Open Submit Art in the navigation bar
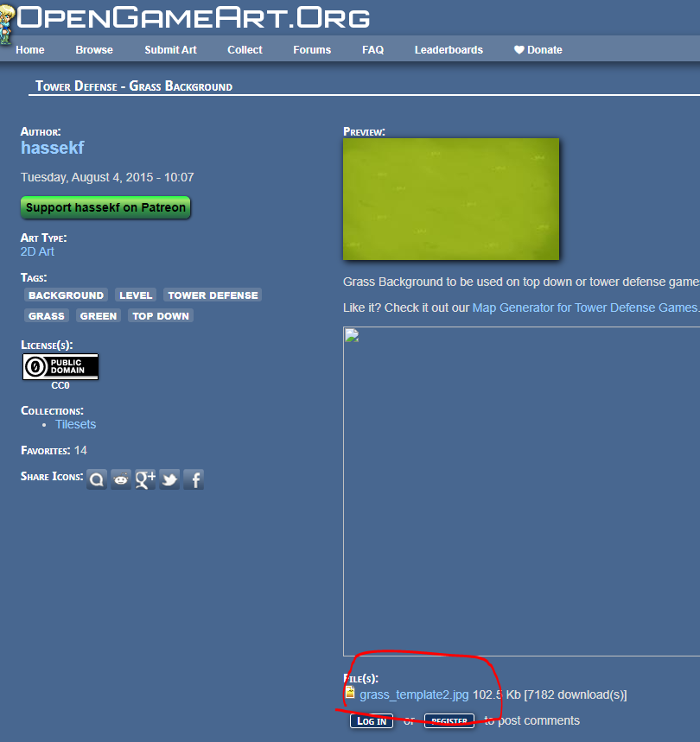 point(170,50)
